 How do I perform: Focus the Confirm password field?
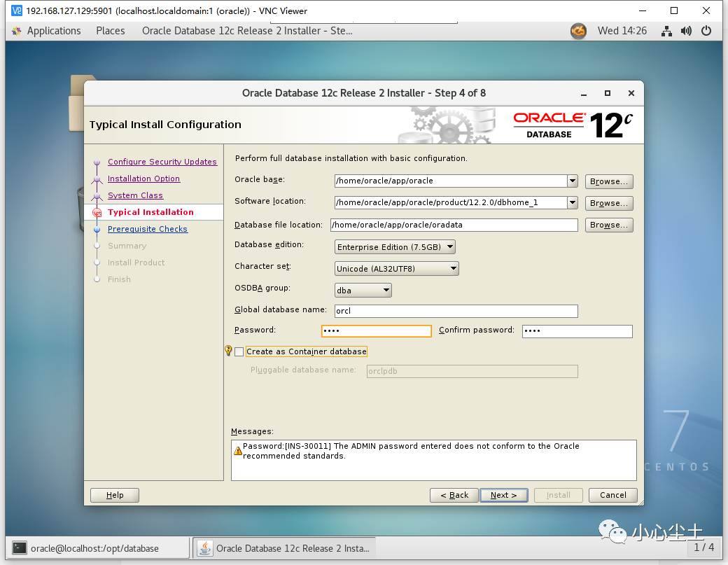coord(577,331)
